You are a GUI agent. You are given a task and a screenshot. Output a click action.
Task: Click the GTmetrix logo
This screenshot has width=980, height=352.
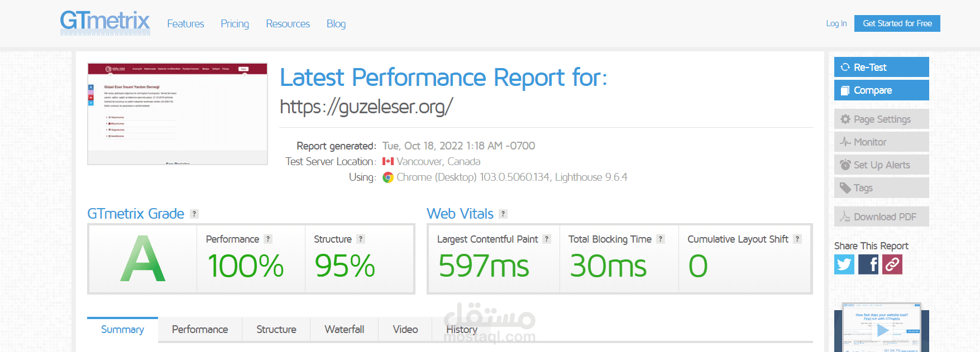coord(105,22)
